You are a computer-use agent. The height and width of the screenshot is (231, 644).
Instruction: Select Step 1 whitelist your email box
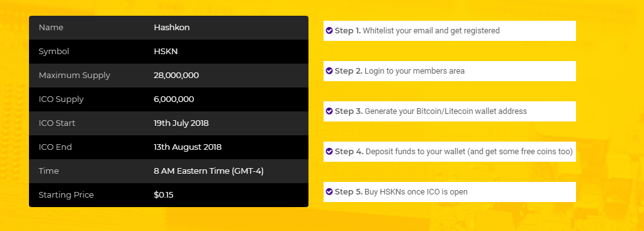click(449, 31)
